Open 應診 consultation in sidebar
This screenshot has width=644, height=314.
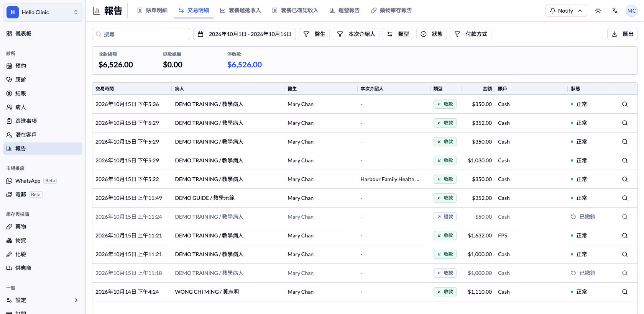pos(43,80)
